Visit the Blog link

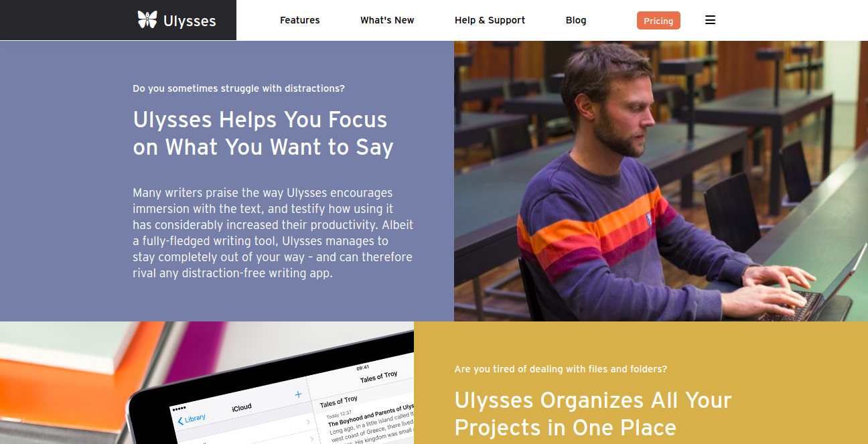tap(576, 20)
